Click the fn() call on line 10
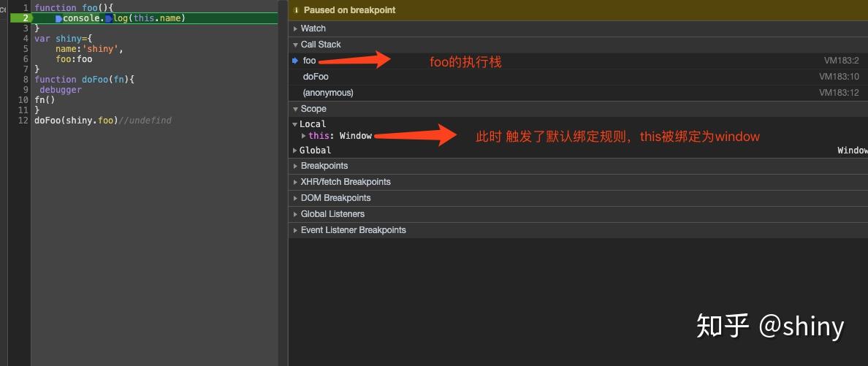Viewport: 868px width, 366px height. (x=45, y=99)
